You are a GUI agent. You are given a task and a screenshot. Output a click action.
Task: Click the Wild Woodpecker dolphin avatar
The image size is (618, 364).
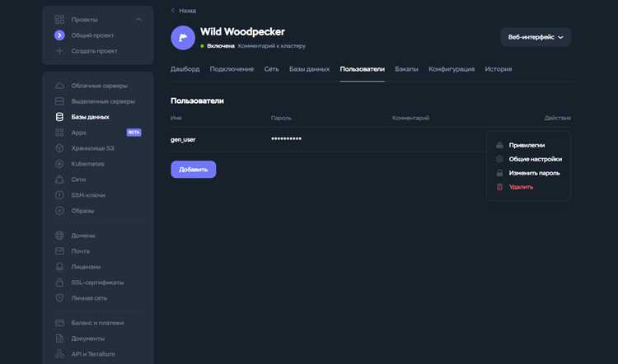(183, 38)
